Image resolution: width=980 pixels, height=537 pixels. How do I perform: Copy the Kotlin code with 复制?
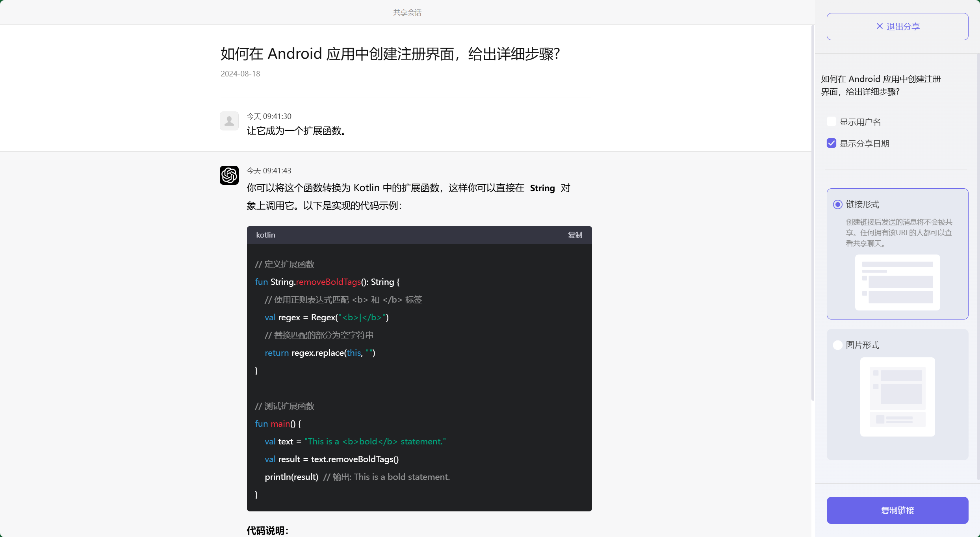pyautogui.click(x=575, y=235)
